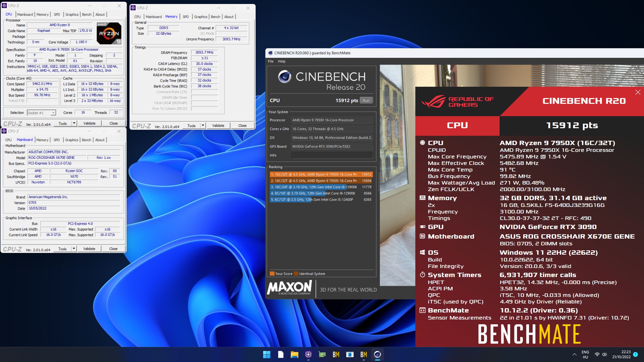
Task: Switch to SPD tab in CPU-Z Memory window
Action: [x=186, y=17]
